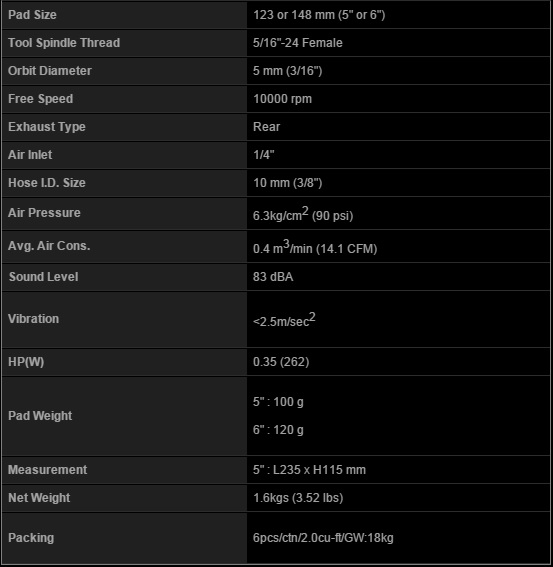Click the Air Inlet label
Viewport: 553px width, 567px height.
(x=30, y=155)
